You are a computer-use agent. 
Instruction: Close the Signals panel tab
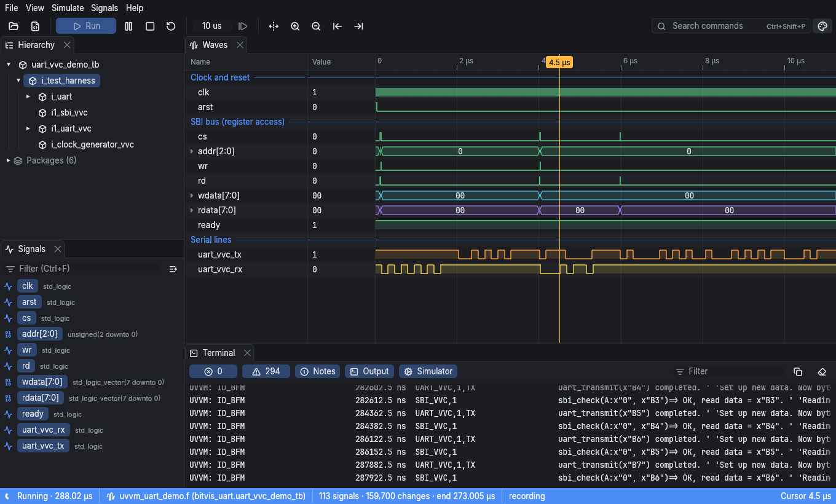coord(57,249)
